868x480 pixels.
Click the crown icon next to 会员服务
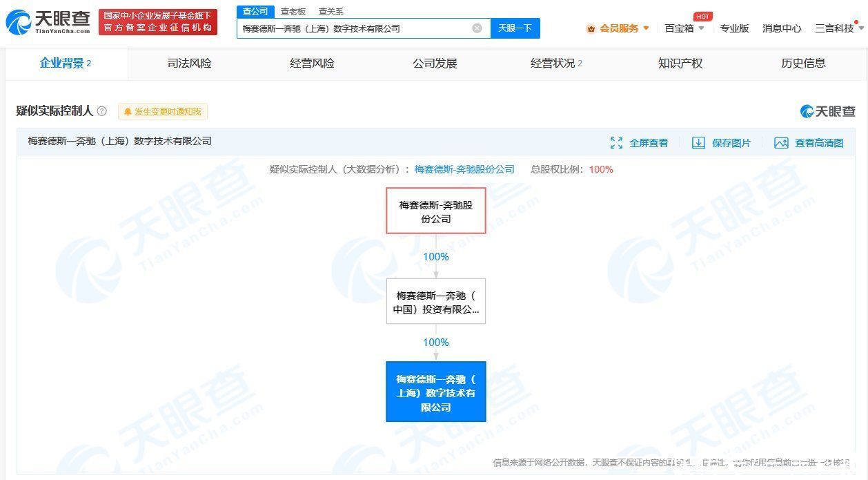click(x=591, y=29)
